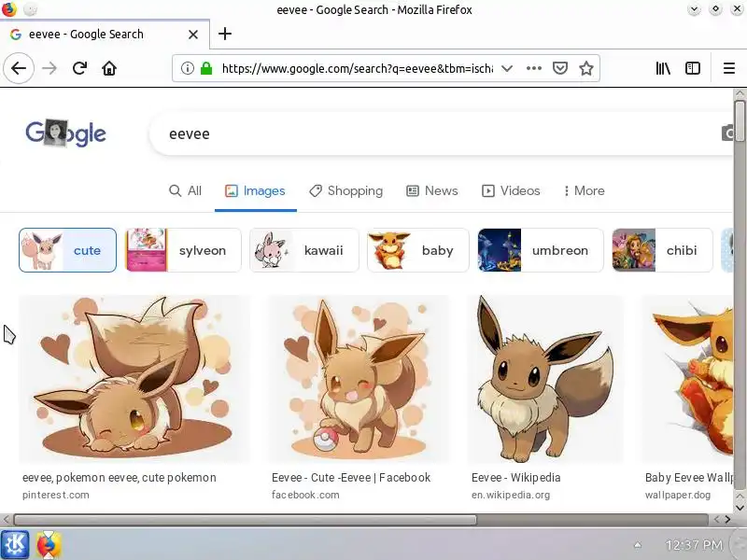Bookmark this page with the star
The width and height of the screenshot is (747, 560).
[x=586, y=68]
